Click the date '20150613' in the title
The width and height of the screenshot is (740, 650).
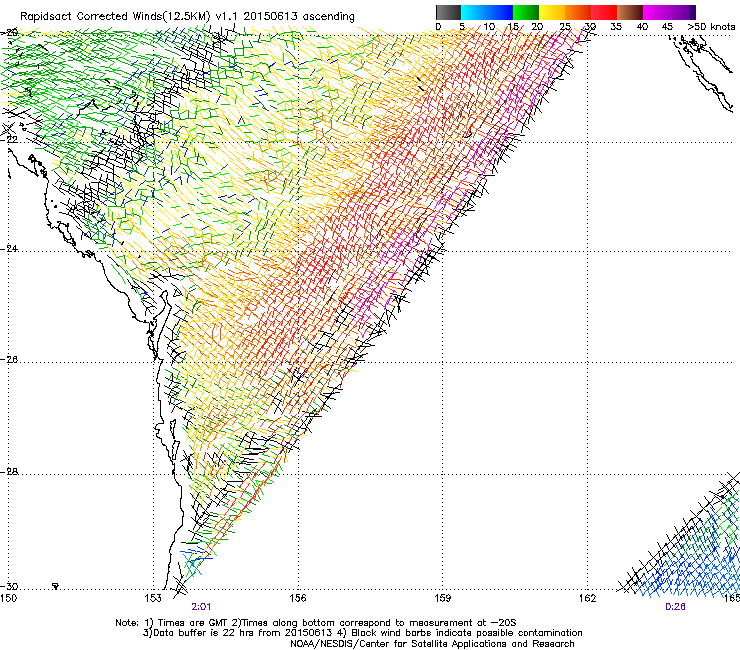tap(270, 16)
